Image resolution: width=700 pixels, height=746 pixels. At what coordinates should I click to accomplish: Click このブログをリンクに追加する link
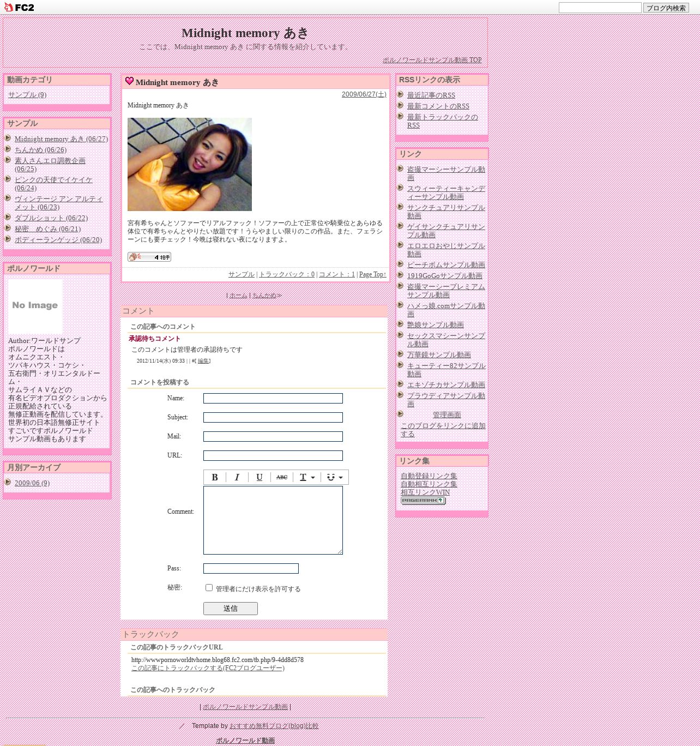443,430
